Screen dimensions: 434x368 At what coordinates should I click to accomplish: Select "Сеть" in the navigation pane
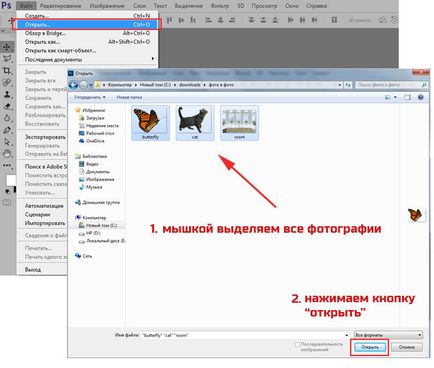(x=84, y=256)
